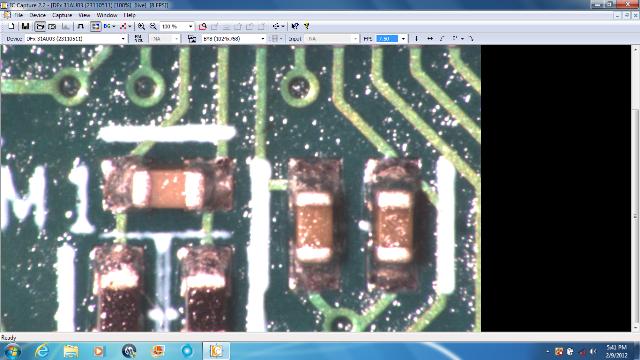Click the video format icon

tap(192, 39)
